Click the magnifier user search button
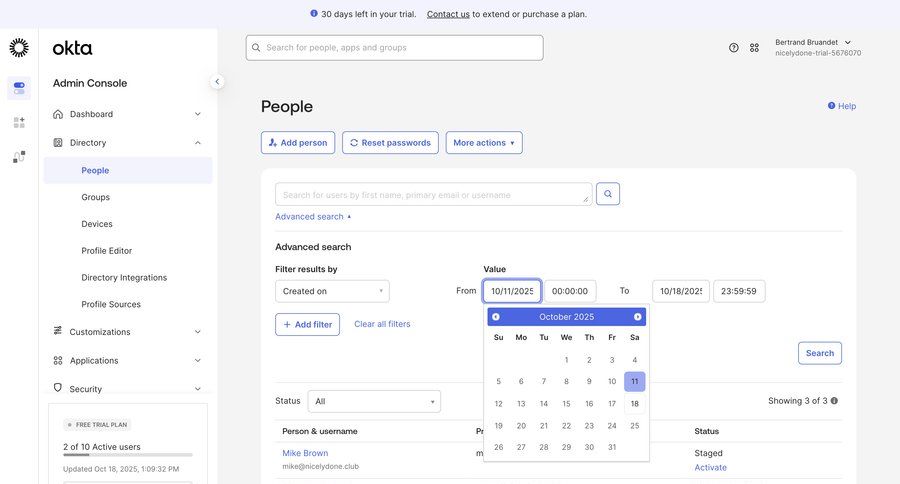Image resolution: width=900 pixels, height=484 pixels. (x=608, y=194)
